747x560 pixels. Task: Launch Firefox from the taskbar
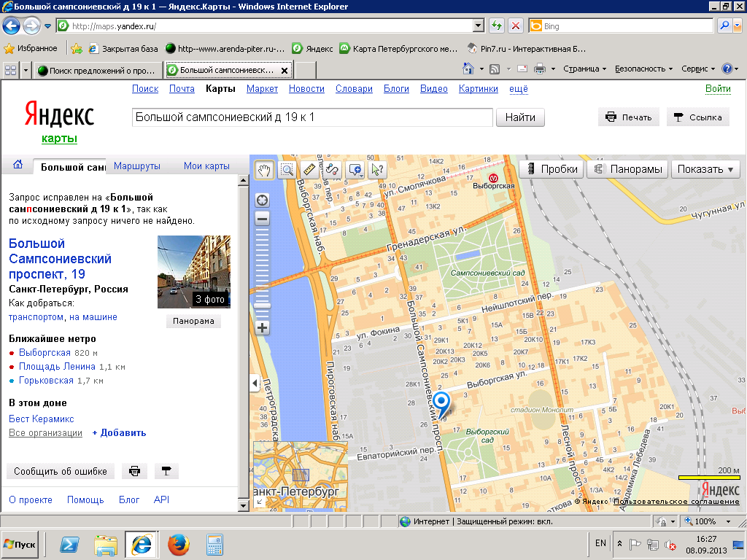point(179,544)
